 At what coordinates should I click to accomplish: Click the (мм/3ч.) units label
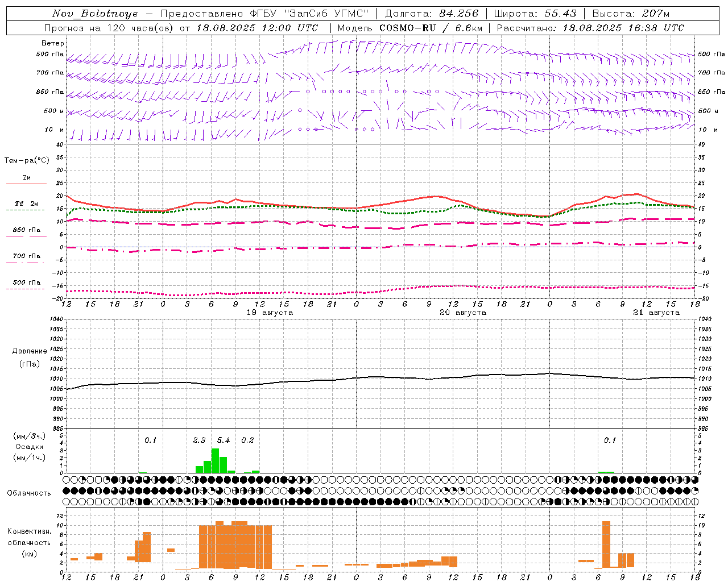coord(29,436)
